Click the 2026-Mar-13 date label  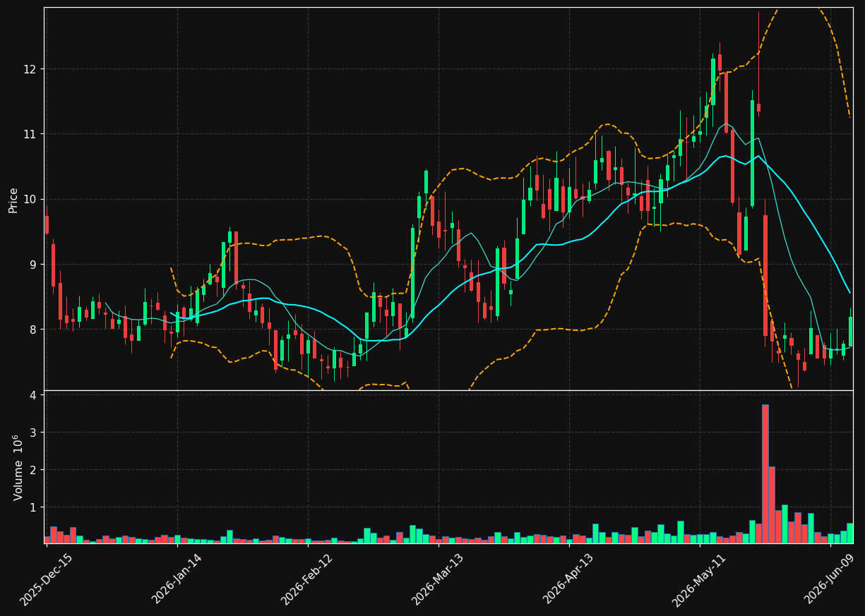tap(438, 579)
